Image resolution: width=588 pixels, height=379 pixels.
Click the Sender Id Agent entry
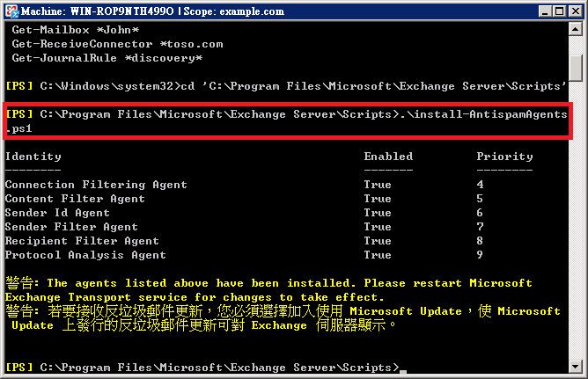point(57,213)
